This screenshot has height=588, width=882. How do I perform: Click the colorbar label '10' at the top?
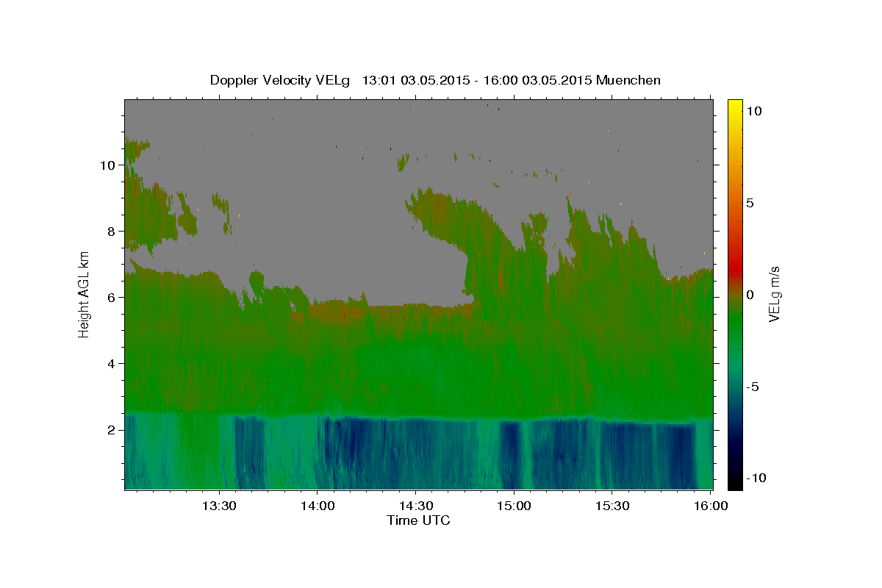pyautogui.click(x=754, y=111)
